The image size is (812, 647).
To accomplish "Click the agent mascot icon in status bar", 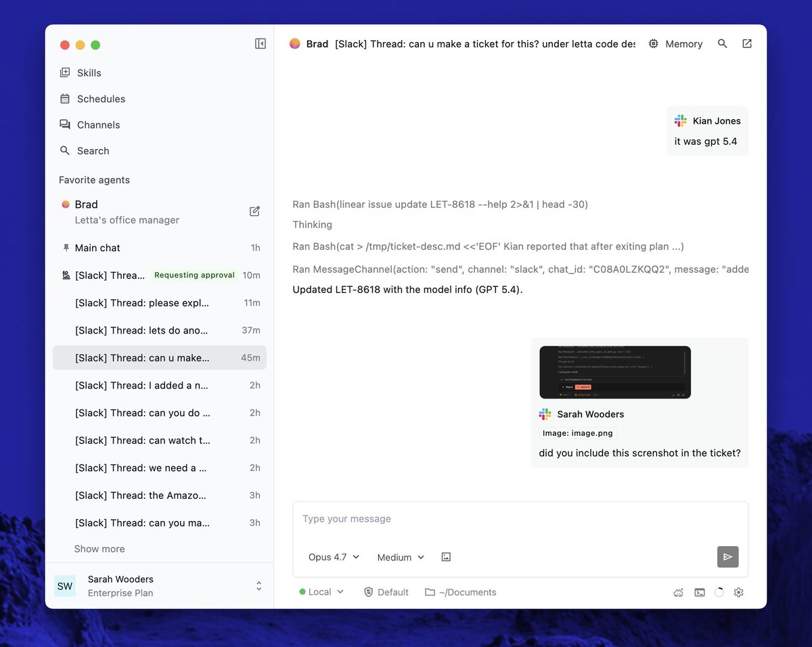I will (x=679, y=593).
